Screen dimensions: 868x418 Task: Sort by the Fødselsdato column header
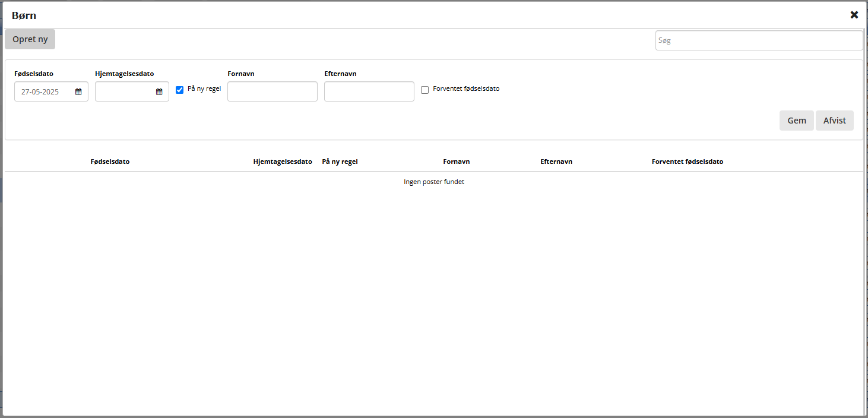pyautogui.click(x=110, y=161)
